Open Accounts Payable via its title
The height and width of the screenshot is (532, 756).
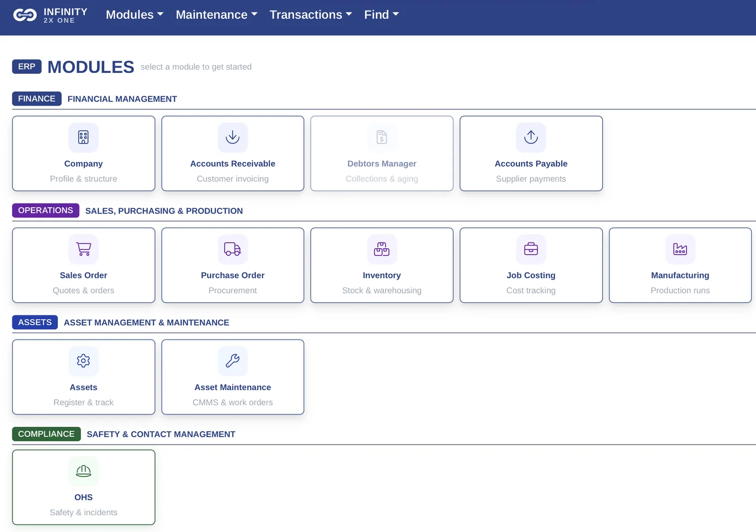531,163
